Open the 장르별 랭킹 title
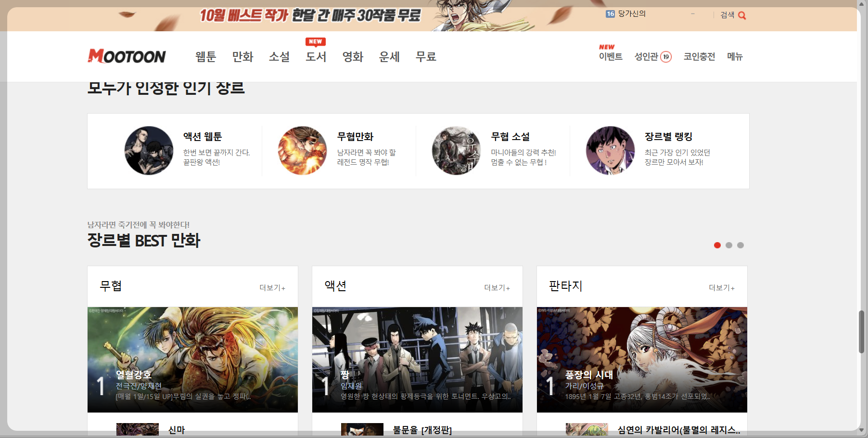 point(669,137)
